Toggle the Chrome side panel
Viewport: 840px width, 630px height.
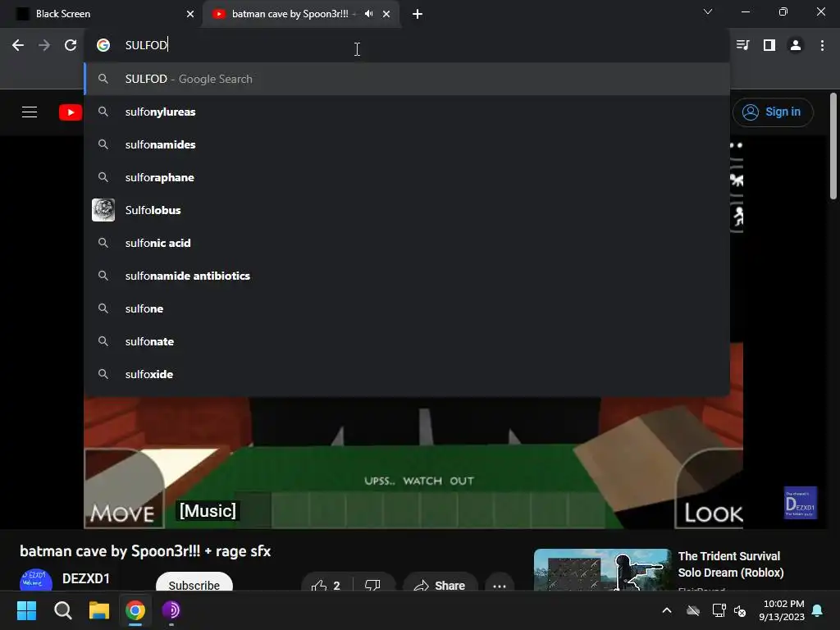[x=769, y=45]
